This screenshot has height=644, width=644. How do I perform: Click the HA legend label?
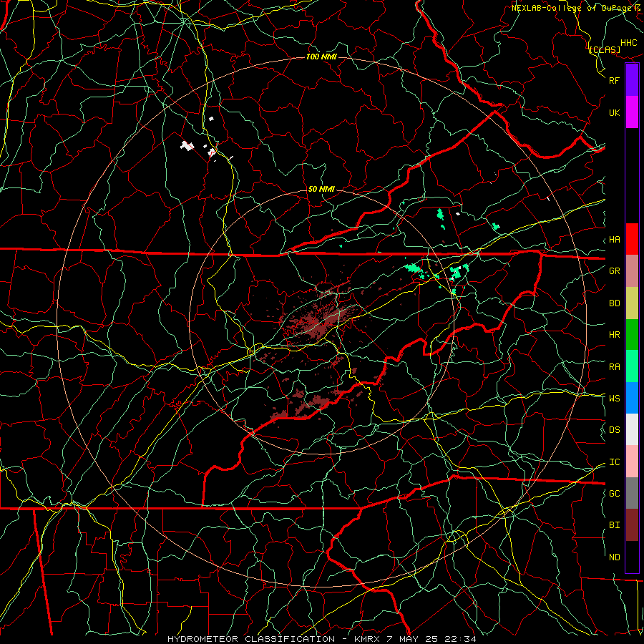pos(615,240)
